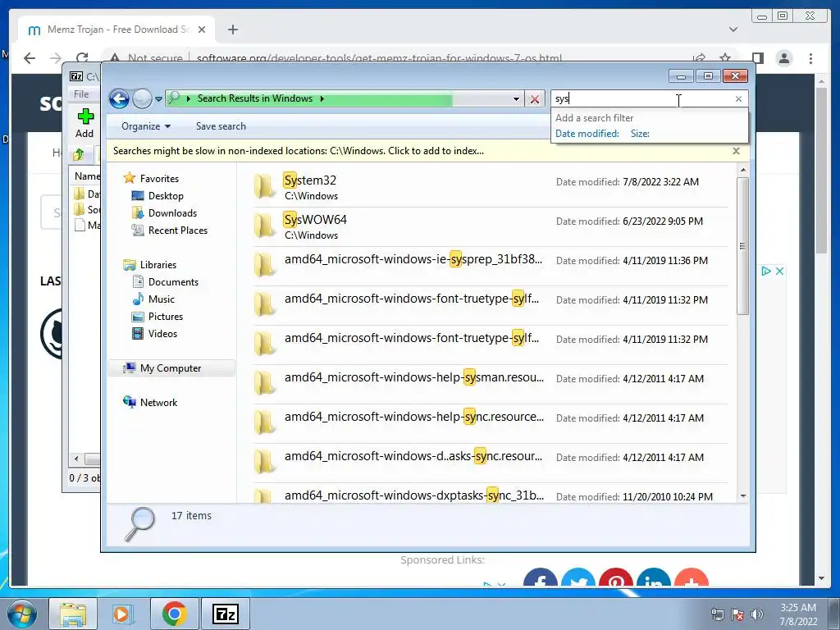Image resolution: width=840 pixels, height=630 pixels.
Task: Click the slow search info bar message
Action: click(299, 151)
